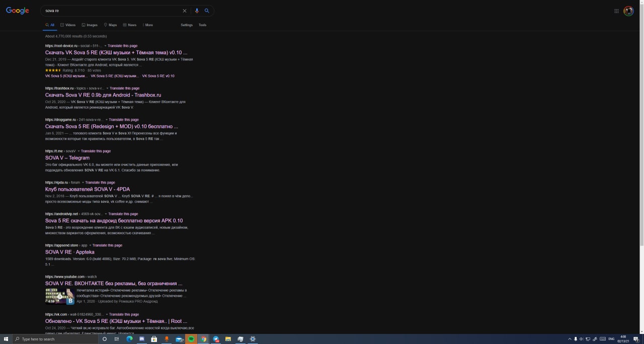The height and width of the screenshot is (344, 644).
Task: Open Discord from the taskbar
Action: coord(142,339)
